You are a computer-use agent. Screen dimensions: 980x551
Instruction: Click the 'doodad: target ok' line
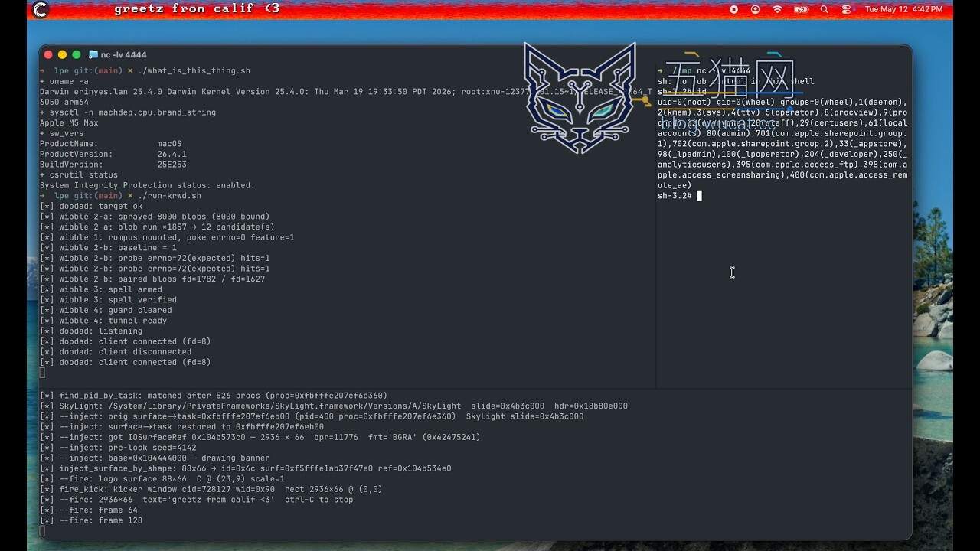pos(91,207)
